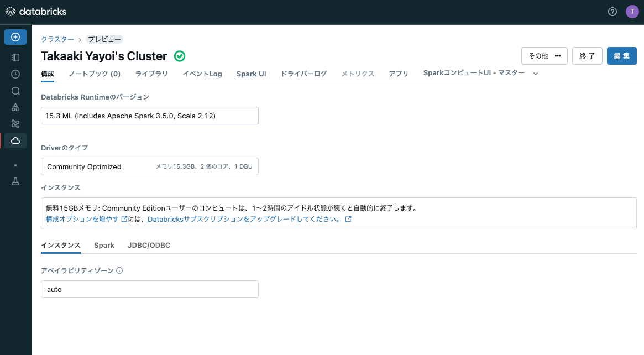Open the T user avatar menu

632,11
